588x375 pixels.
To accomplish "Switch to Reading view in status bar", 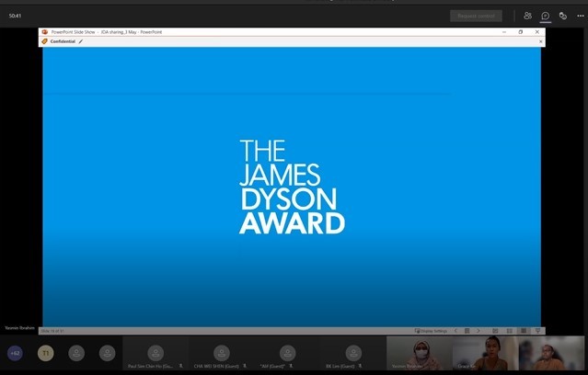I will [x=524, y=331].
